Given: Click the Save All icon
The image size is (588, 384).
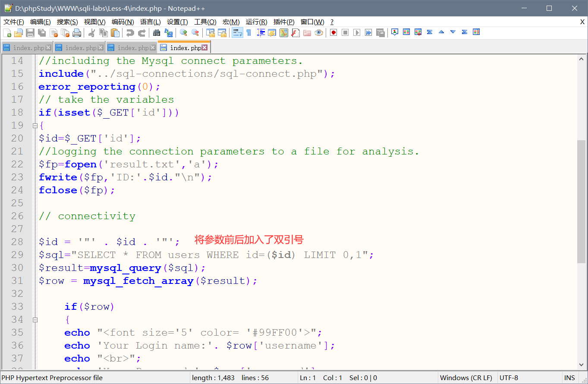Looking at the screenshot, I should point(42,32).
